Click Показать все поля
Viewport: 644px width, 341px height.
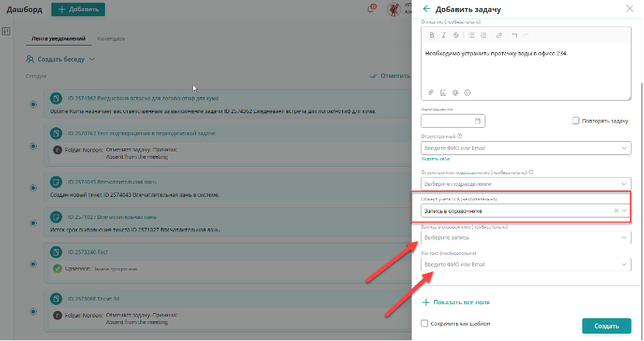tap(456, 302)
